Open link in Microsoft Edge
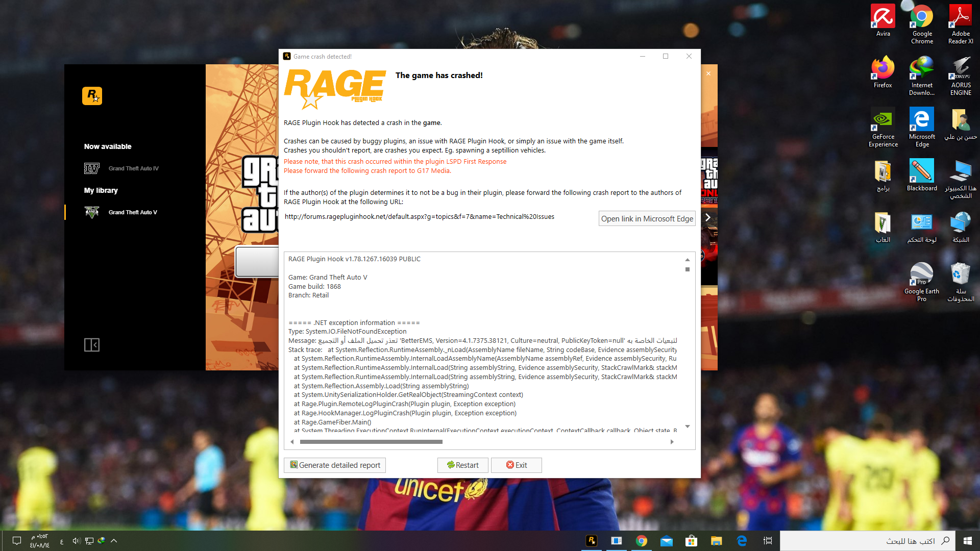Viewport: 980px width, 551px height. pos(647,218)
